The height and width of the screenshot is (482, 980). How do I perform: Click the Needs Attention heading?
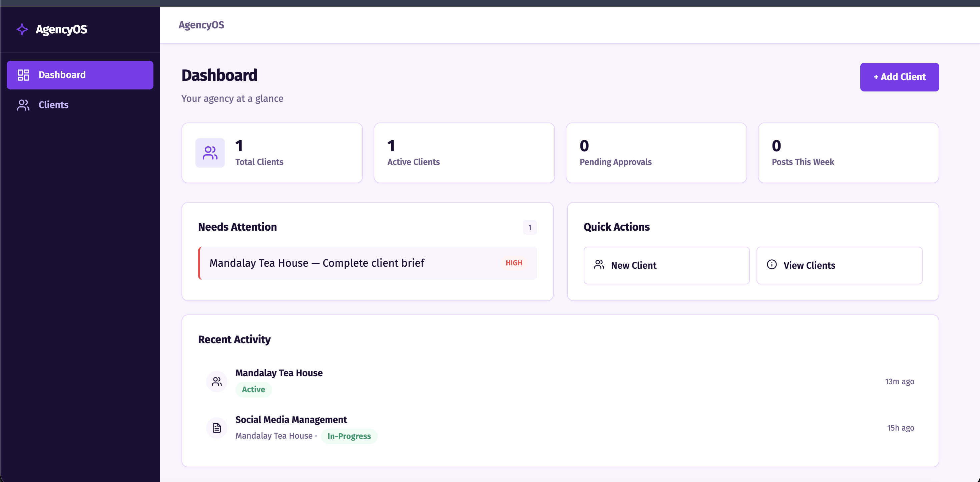point(237,227)
